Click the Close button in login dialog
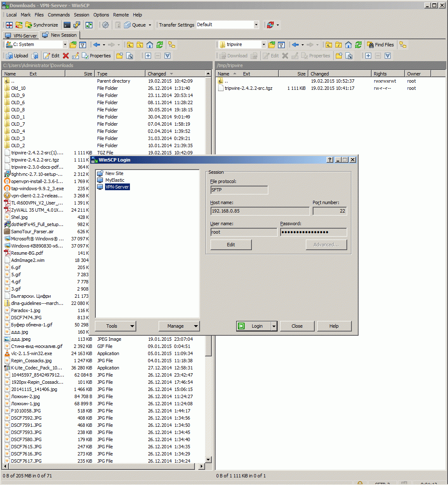The height and width of the screenshot is (485, 448). tap(297, 326)
